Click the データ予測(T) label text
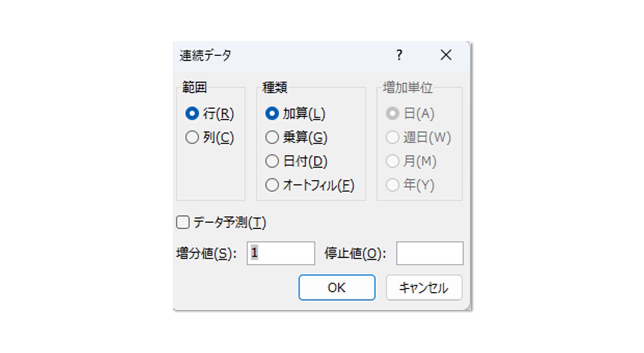 pyautogui.click(x=230, y=222)
